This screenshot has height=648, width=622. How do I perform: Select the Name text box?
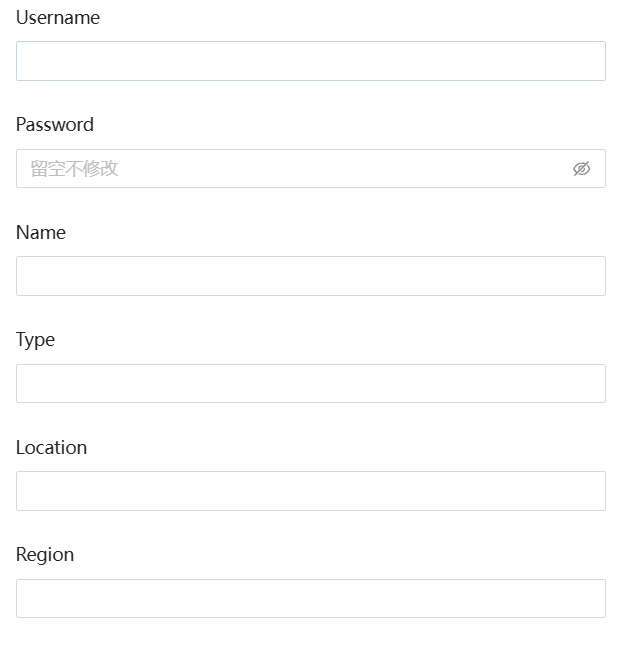tap(311, 276)
